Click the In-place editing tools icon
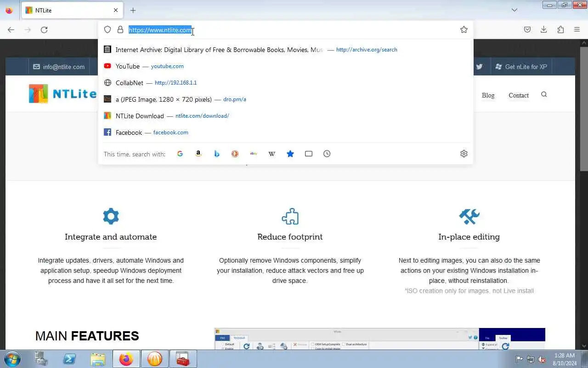 [x=469, y=216]
